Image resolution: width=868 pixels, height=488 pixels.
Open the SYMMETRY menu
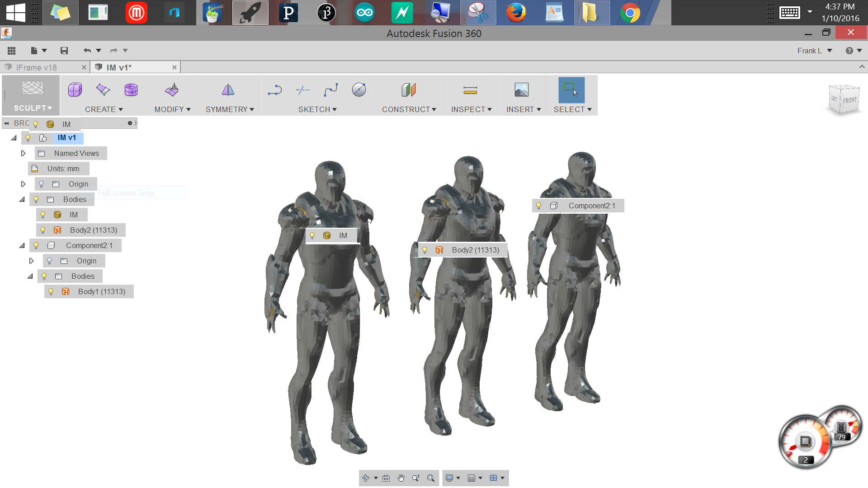pyautogui.click(x=230, y=109)
